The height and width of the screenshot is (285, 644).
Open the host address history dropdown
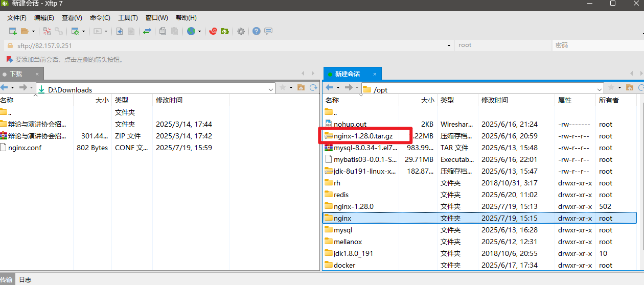[449, 45]
